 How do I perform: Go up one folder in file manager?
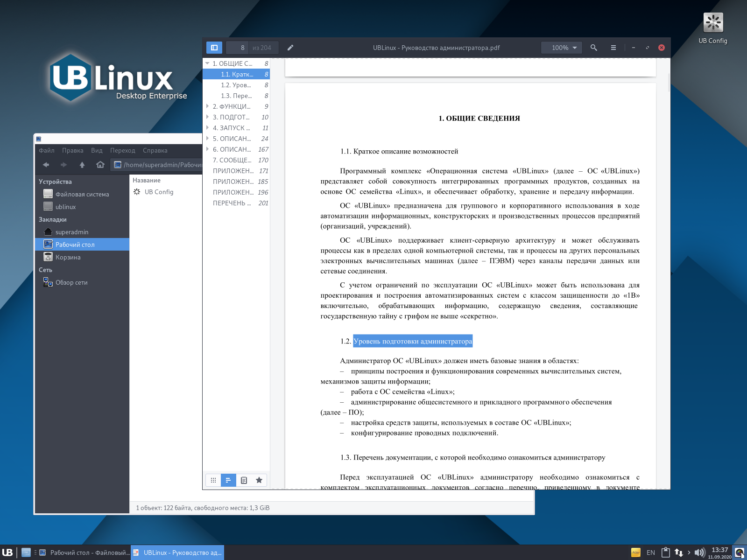click(x=82, y=165)
